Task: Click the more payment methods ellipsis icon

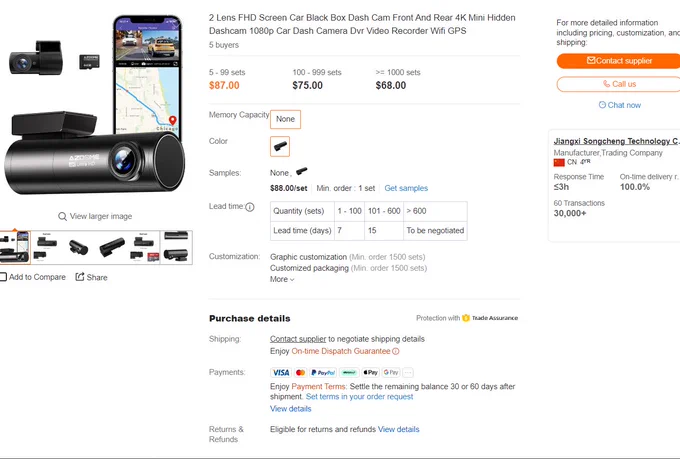Action: (408, 372)
